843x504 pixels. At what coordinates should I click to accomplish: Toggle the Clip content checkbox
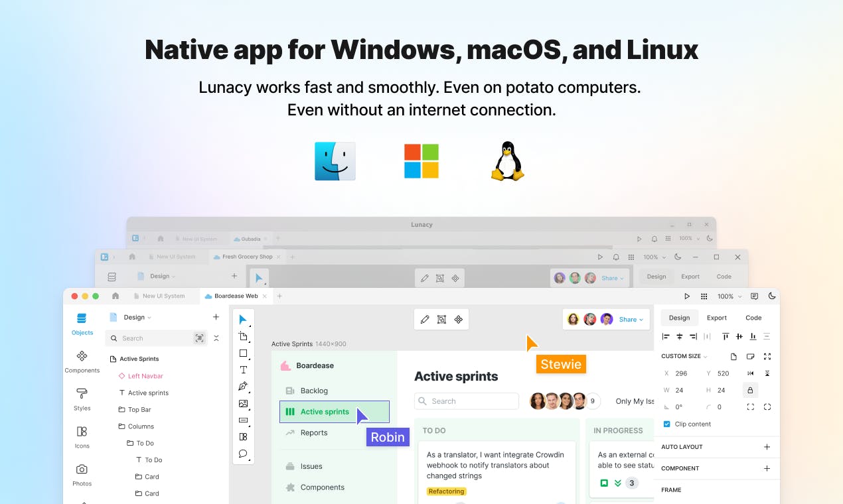pos(667,424)
